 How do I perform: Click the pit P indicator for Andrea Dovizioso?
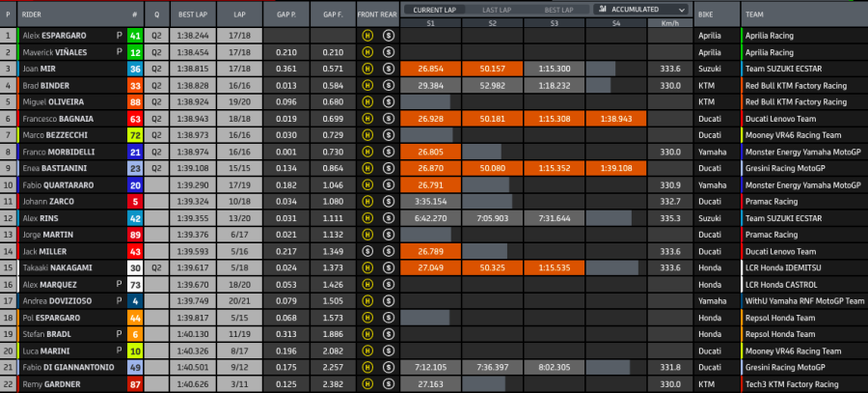120,300
